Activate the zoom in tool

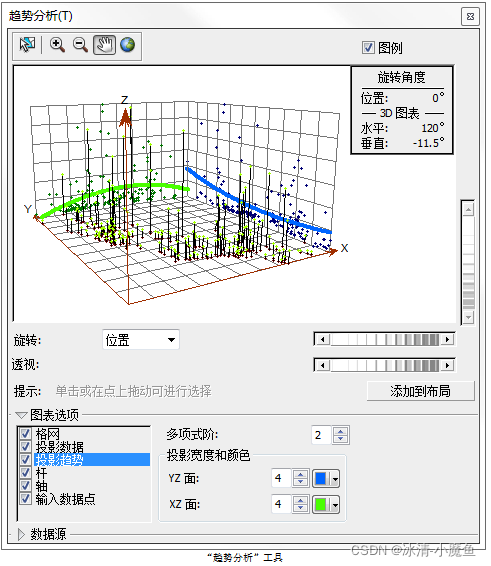click(57, 45)
